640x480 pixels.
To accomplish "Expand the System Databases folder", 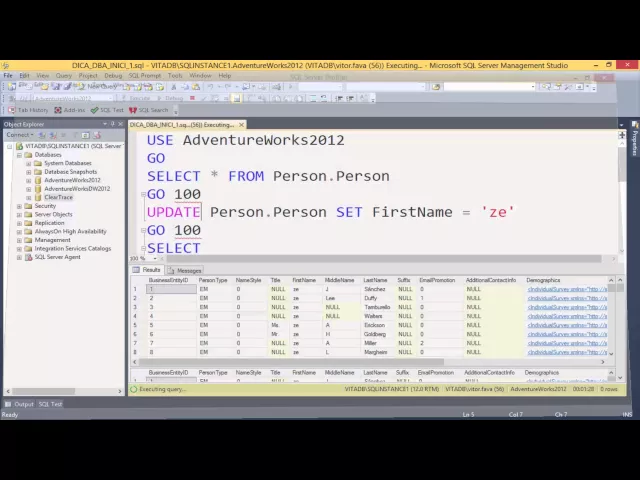I will click(x=29, y=164).
